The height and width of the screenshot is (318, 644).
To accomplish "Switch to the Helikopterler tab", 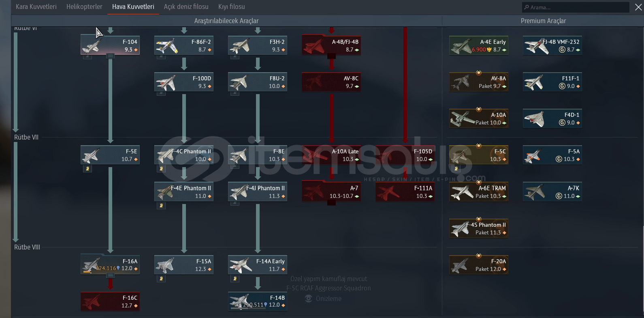I will pos(84,7).
